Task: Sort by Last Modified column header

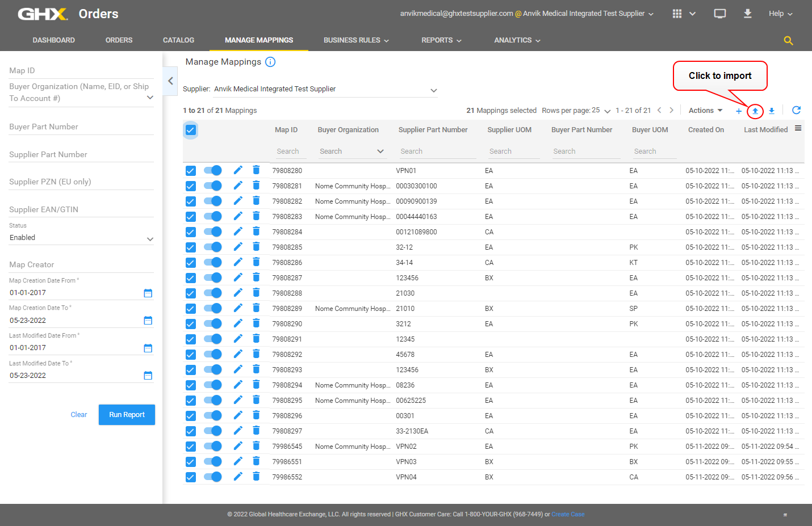Action: coord(765,130)
